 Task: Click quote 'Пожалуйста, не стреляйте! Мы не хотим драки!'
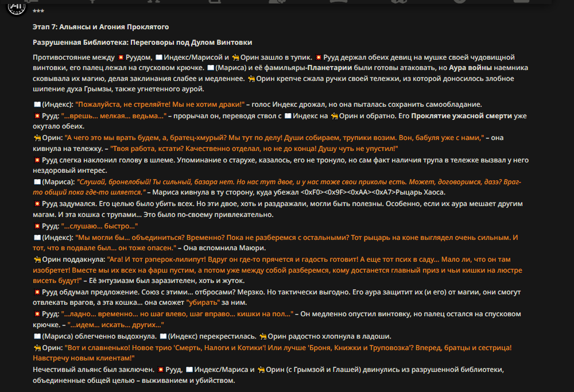[x=160, y=104]
